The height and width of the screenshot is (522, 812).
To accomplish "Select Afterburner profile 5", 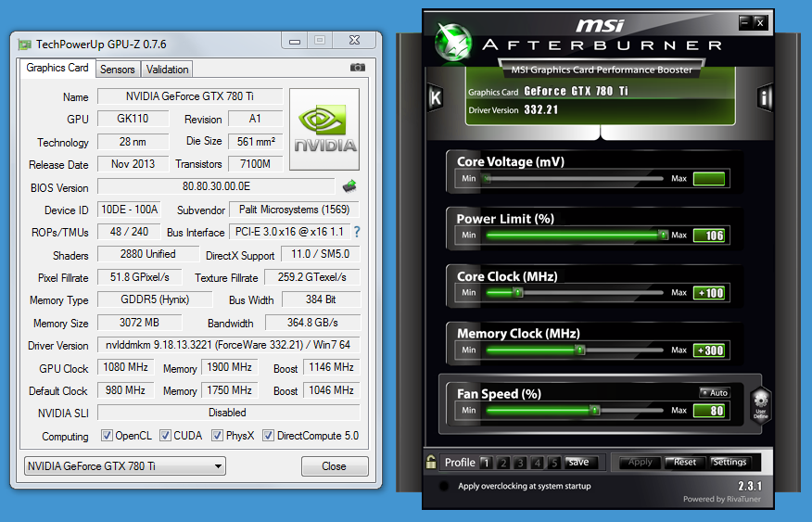I will (554, 463).
